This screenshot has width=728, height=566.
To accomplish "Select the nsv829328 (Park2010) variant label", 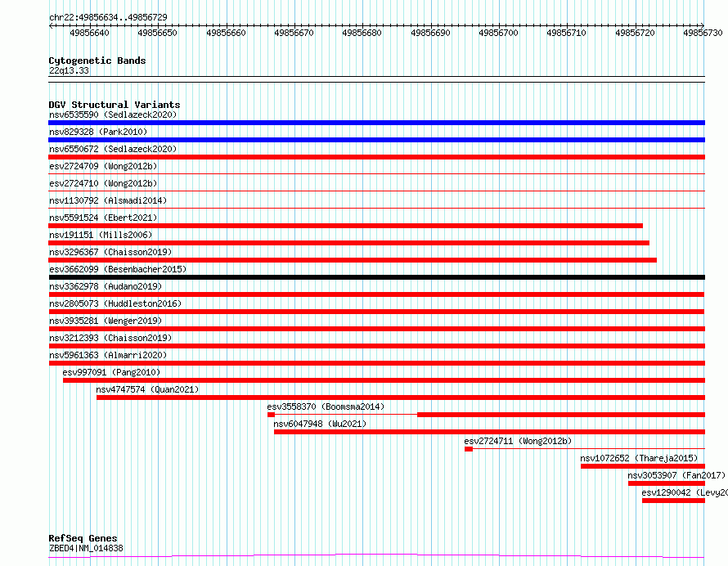I will (x=98, y=132).
